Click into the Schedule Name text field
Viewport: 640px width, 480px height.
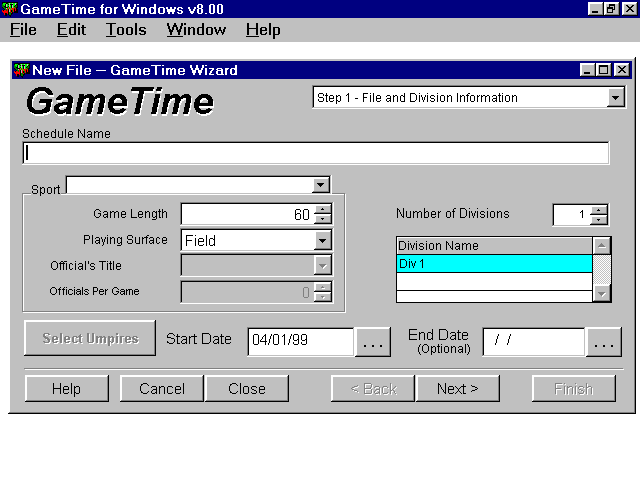316,153
